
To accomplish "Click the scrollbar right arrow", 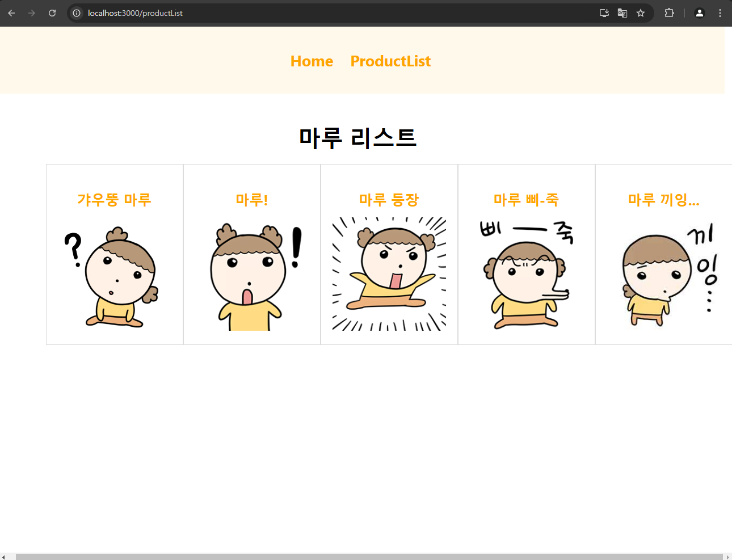I will coord(728,557).
